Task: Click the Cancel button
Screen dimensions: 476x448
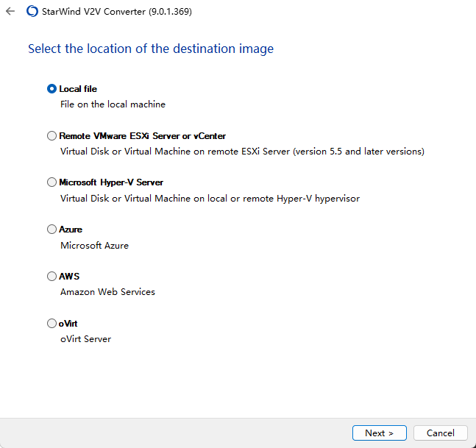Action: (x=441, y=433)
